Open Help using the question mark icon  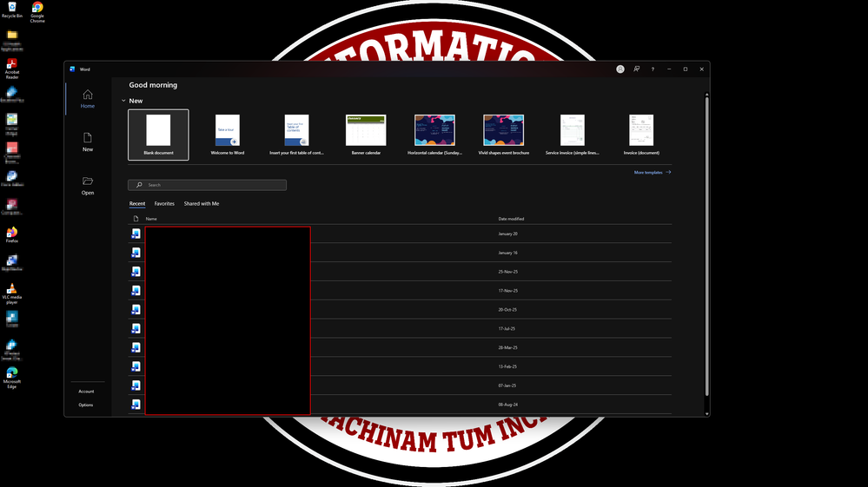[653, 69]
